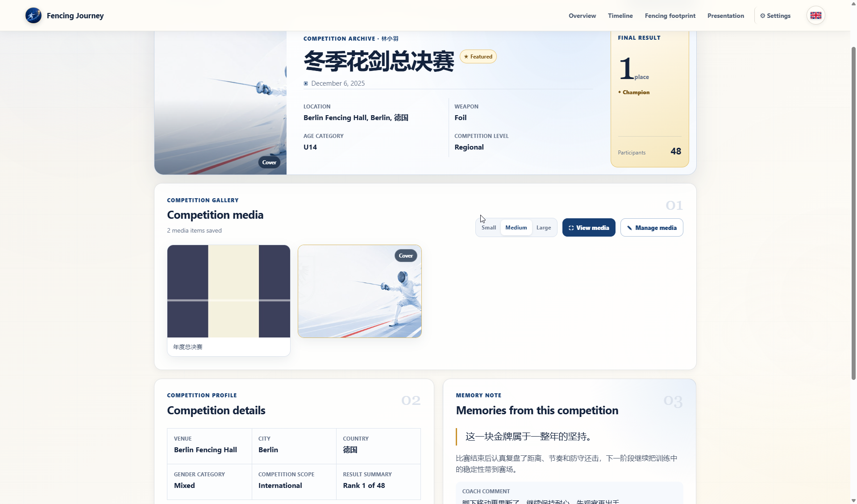The image size is (857, 504).
Task: Click the Manage media button
Action: (x=652, y=228)
